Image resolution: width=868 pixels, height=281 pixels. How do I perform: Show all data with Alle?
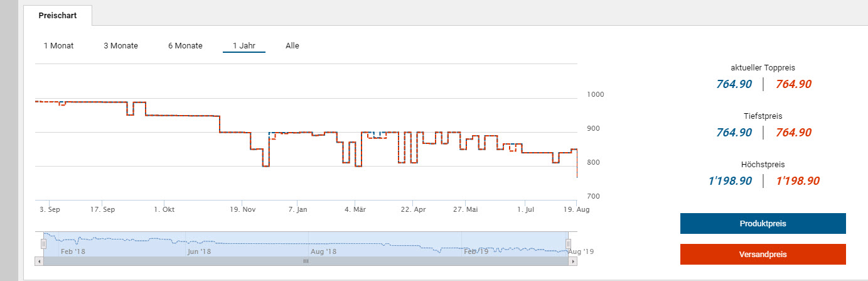[292, 46]
